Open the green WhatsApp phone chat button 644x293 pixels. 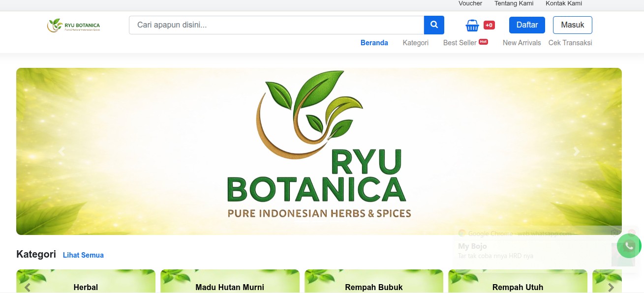click(629, 246)
